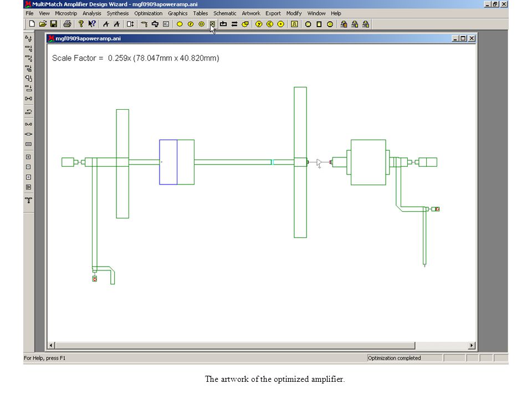Open the Modify menu

(x=294, y=13)
